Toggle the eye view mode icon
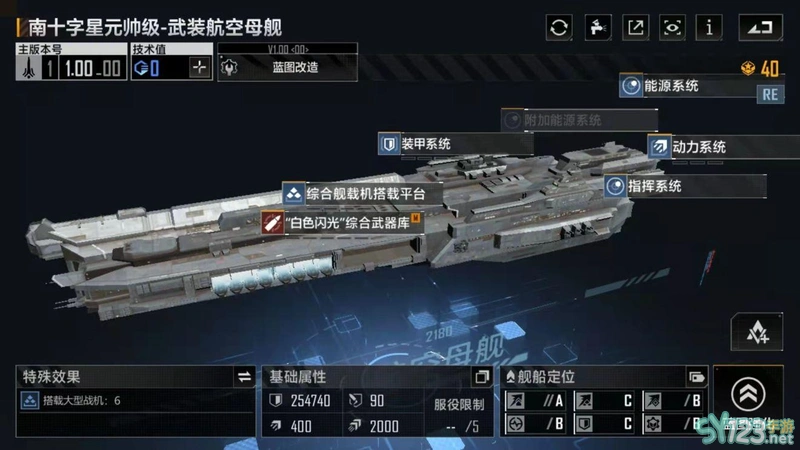800x450 pixels. click(x=672, y=27)
